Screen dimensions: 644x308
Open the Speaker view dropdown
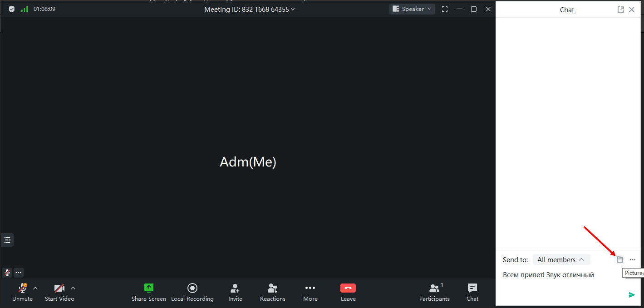(412, 9)
